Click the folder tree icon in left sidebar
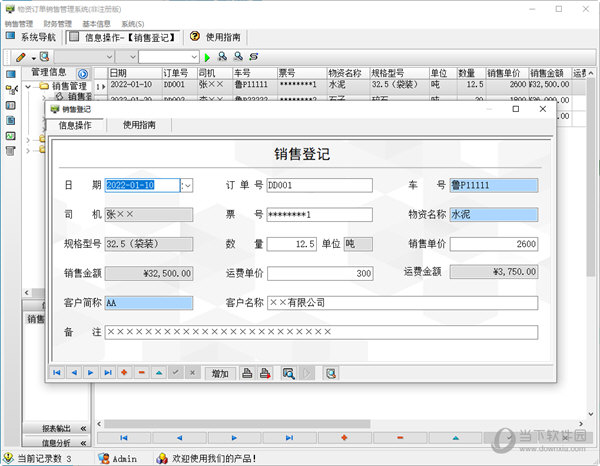This screenshot has width=600, height=466. click(x=11, y=90)
